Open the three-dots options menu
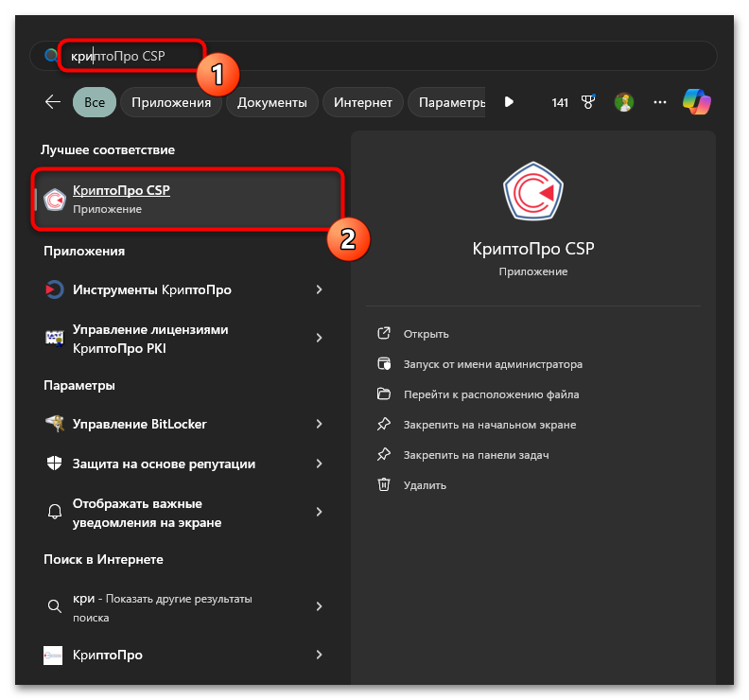 660,102
